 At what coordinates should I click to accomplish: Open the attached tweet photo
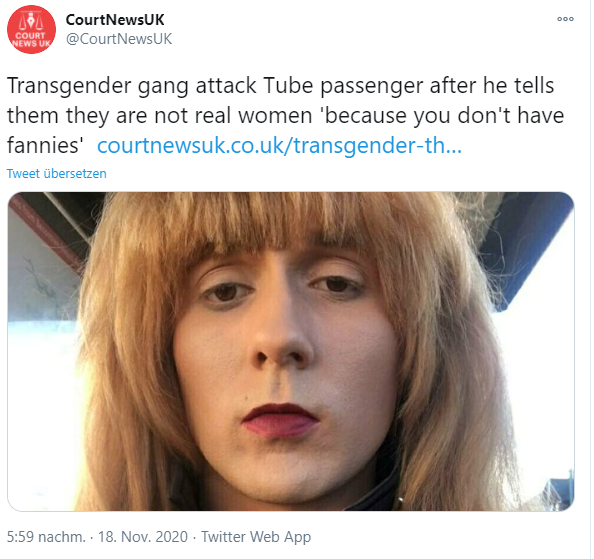(291, 351)
